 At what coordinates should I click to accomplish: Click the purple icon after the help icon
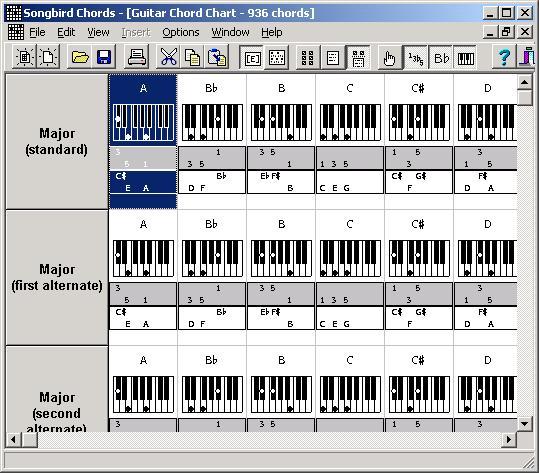point(527,57)
